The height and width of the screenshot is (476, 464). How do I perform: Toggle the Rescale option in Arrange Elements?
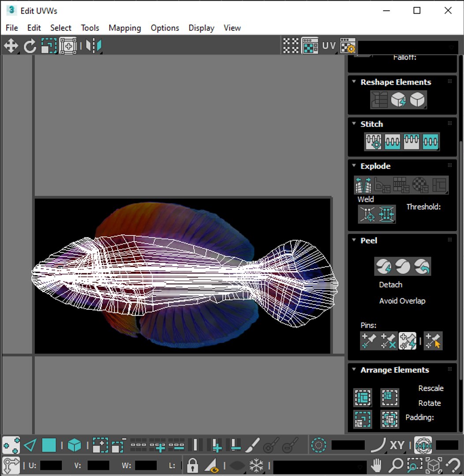[x=430, y=388]
